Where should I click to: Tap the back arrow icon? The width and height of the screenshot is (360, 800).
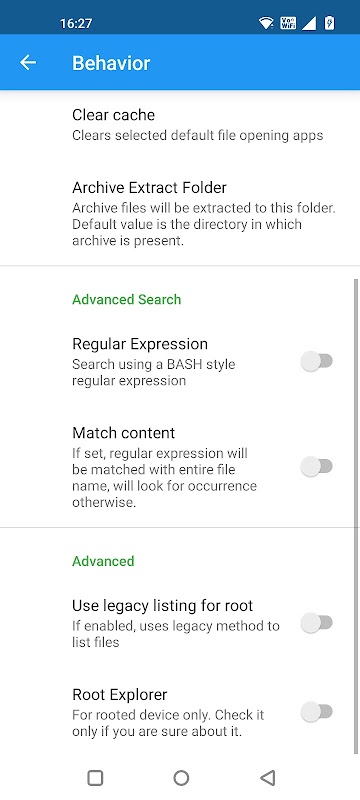(x=28, y=63)
